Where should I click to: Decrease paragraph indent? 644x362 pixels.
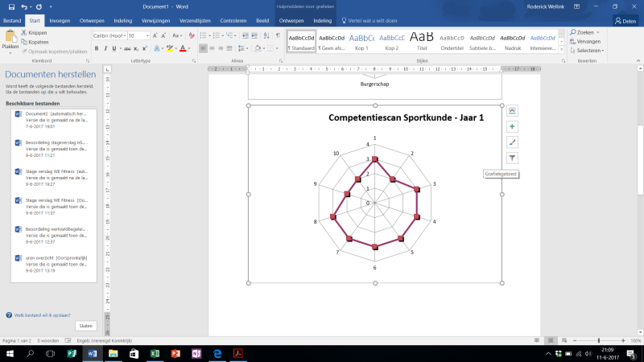pyautogui.click(x=246, y=35)
